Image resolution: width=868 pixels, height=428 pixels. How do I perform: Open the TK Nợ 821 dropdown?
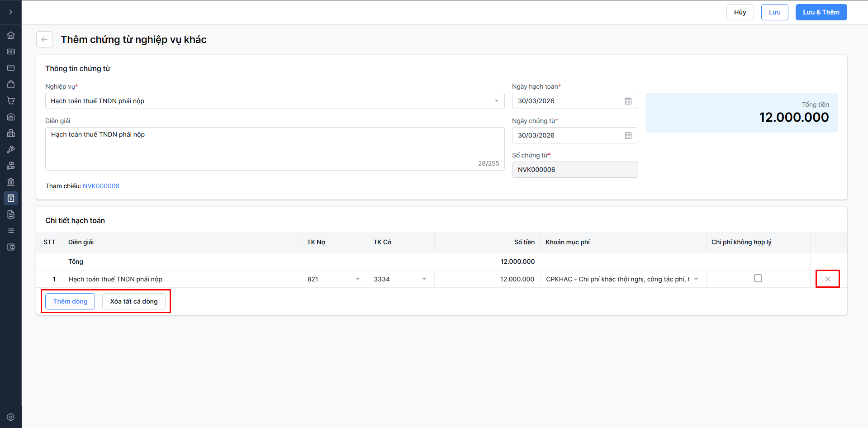357,279
